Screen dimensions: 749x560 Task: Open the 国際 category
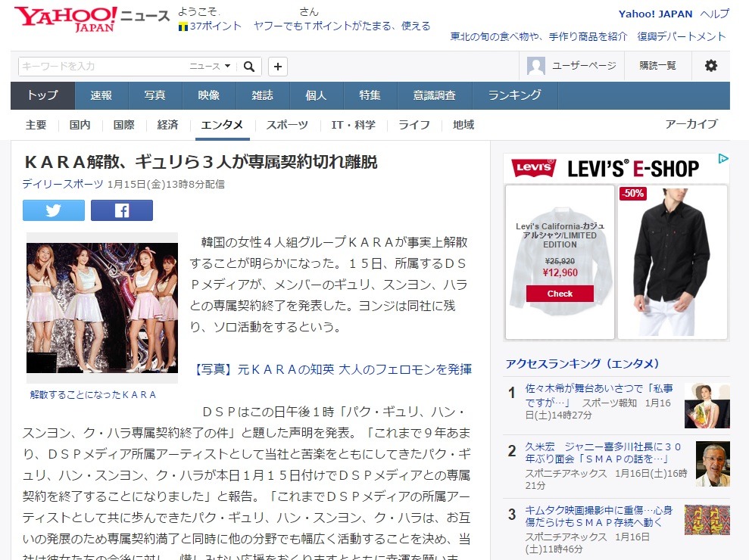(123, 125)
